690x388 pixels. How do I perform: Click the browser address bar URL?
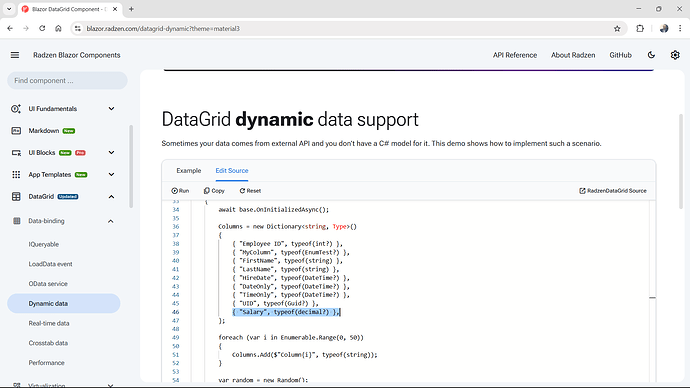point(163,29)
